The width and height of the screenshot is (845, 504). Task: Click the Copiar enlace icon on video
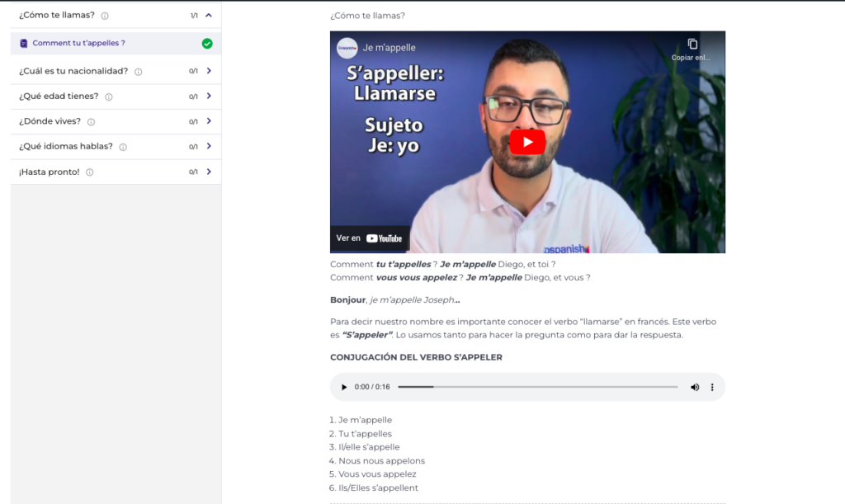click(x=692, y=45)
